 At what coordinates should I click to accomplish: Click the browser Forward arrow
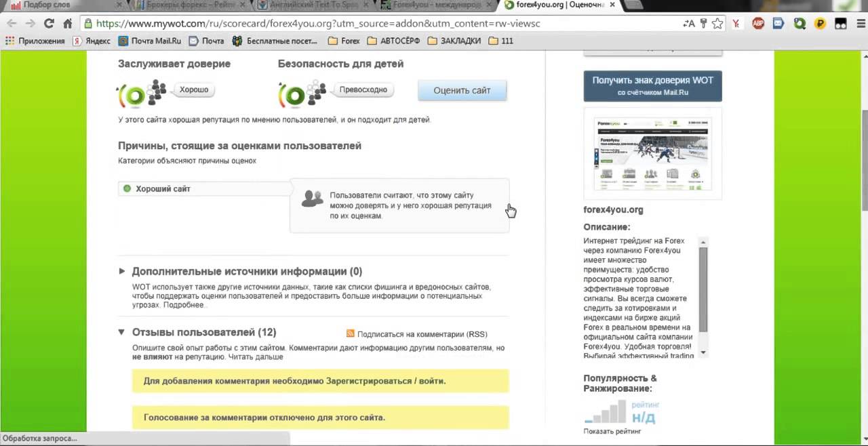pos(30,23)
